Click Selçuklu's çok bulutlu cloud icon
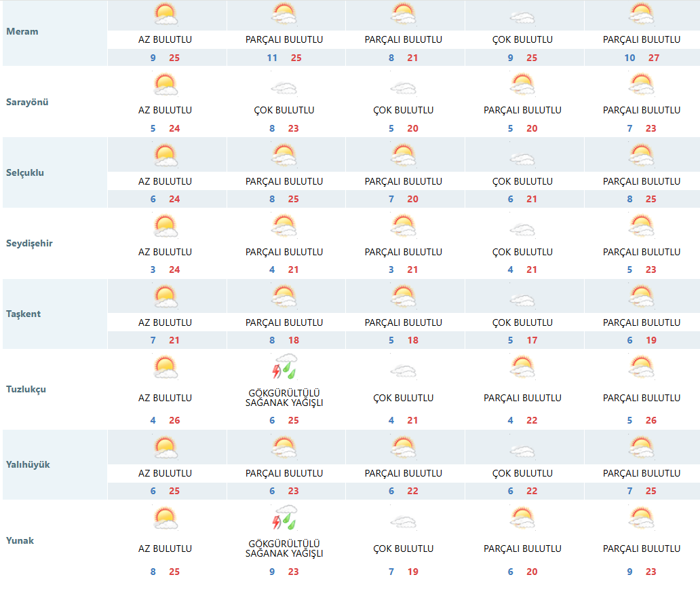Image resolution: width=700 pixels, height=594 pixels. click(522, 159)
